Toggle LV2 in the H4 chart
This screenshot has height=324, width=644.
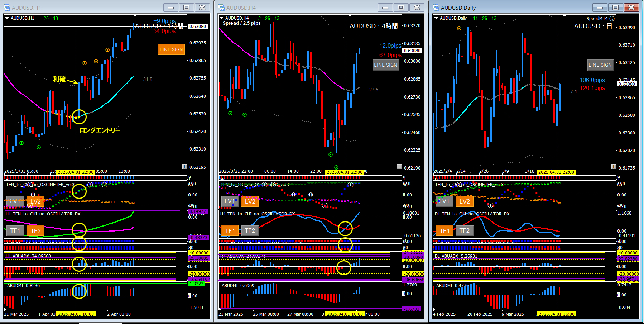[x=250, y=201]
